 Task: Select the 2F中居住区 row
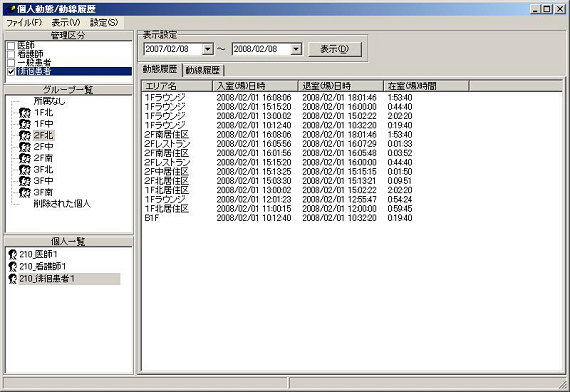click(x=278, y=172)
